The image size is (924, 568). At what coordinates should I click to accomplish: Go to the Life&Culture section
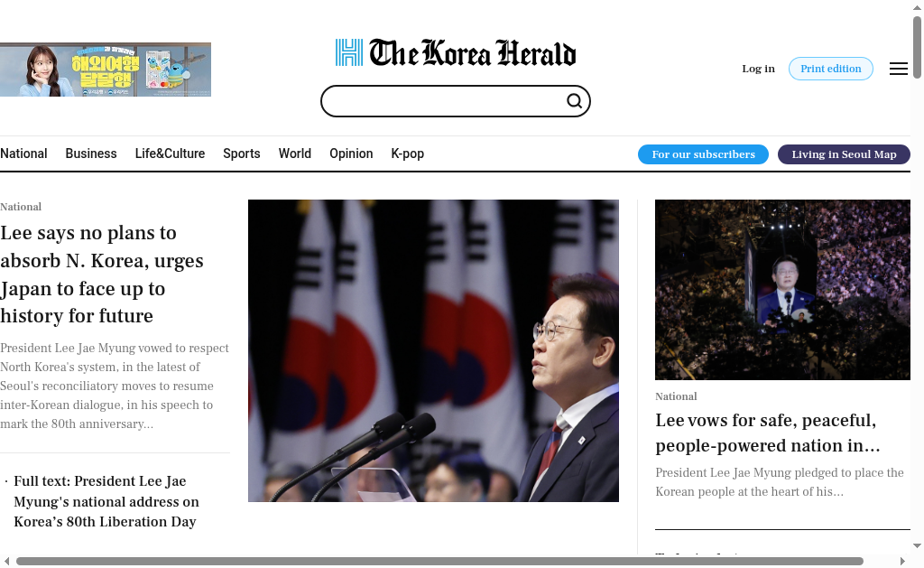coord(170,154)
